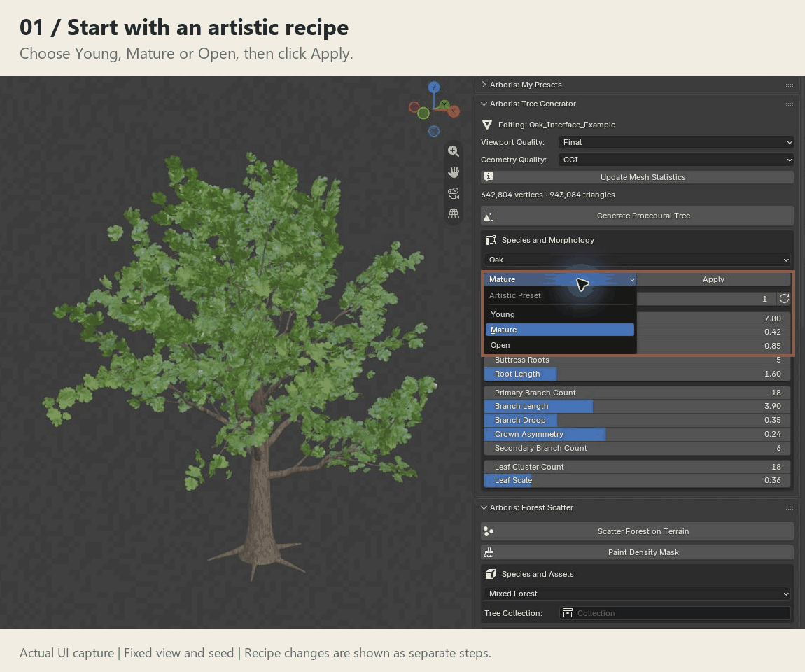Open the Viewport Quality dropdown
The image size is (805, 672).
(675, 142)
